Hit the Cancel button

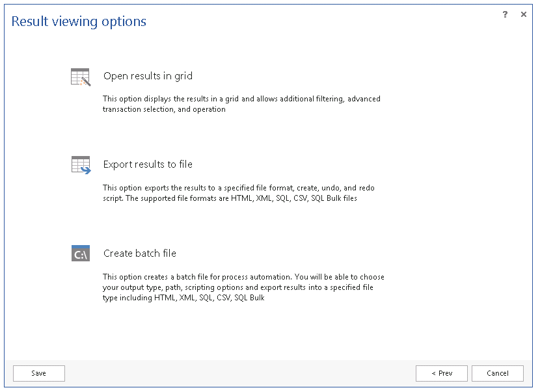pos(498,373)
